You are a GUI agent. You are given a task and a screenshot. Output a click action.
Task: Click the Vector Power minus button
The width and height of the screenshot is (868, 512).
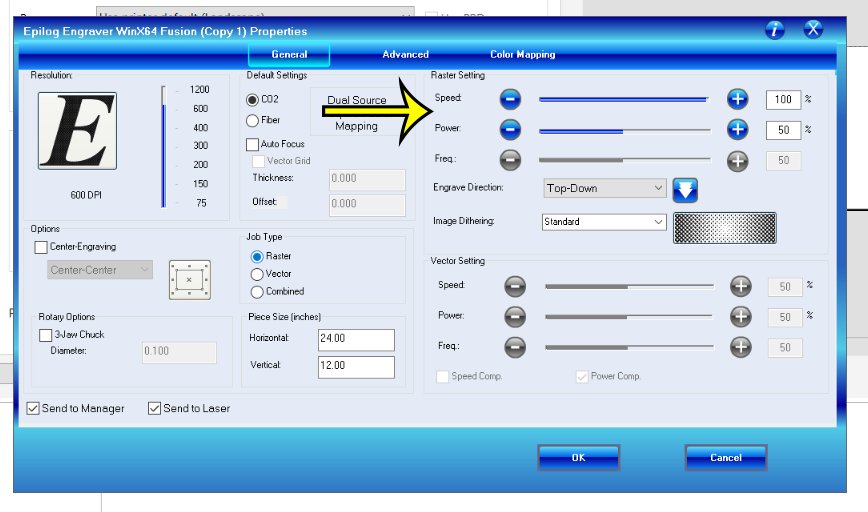pyautogui.click(x=515, y=317)
